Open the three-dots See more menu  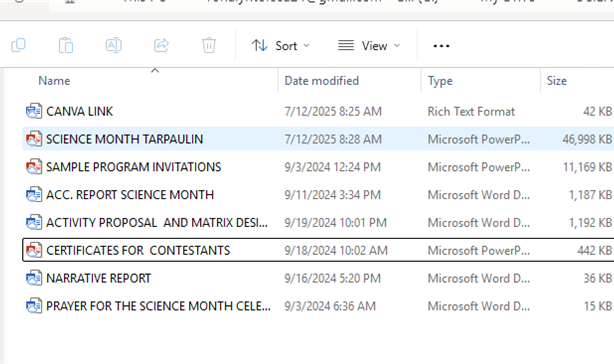pos(441,46)
